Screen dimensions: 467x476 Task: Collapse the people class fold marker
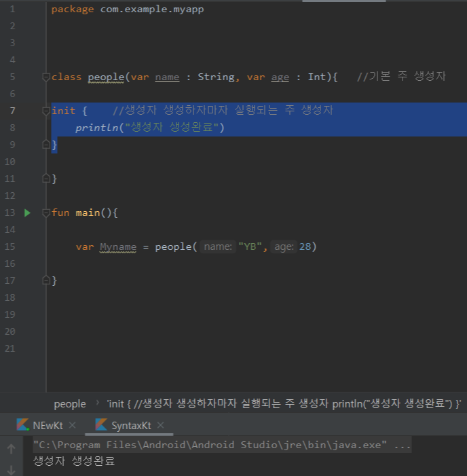(46, 77)
